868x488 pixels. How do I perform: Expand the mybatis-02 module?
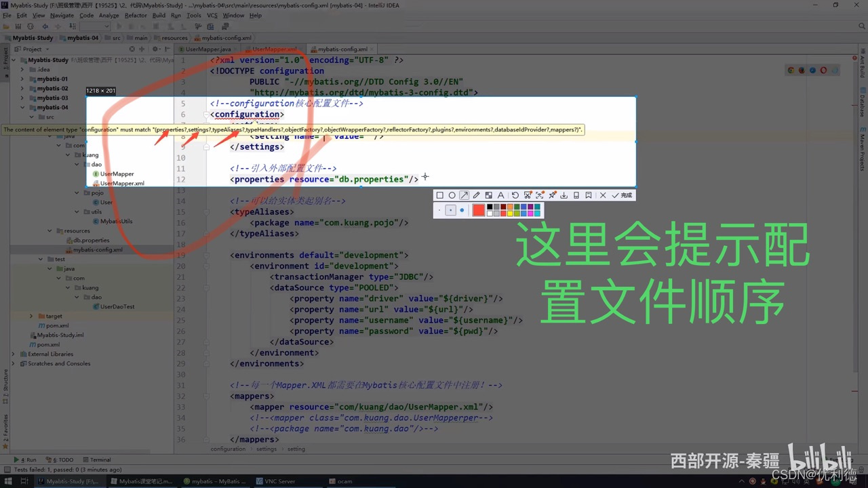point(22,88)
